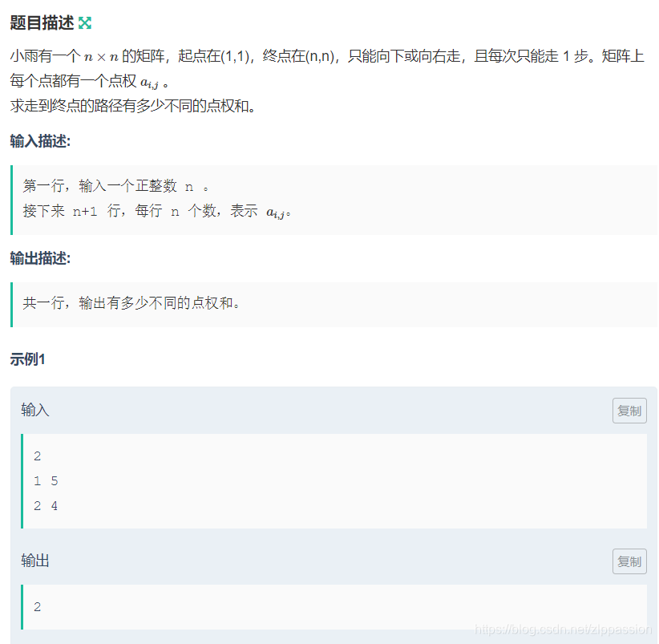Click the 复制 button for 输入 sample
Image resolution: width=659 pixels, height=644 pixels.
(x=629, y=411)
